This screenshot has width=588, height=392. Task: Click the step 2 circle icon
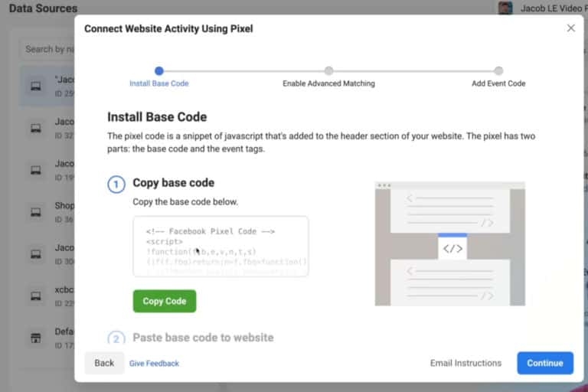click(116, 338)
